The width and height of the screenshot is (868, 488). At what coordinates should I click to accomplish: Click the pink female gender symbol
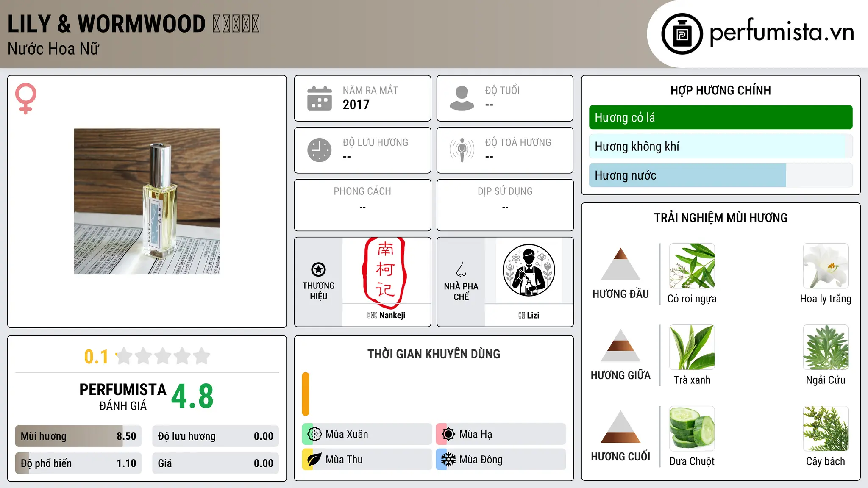coord(26,98)
